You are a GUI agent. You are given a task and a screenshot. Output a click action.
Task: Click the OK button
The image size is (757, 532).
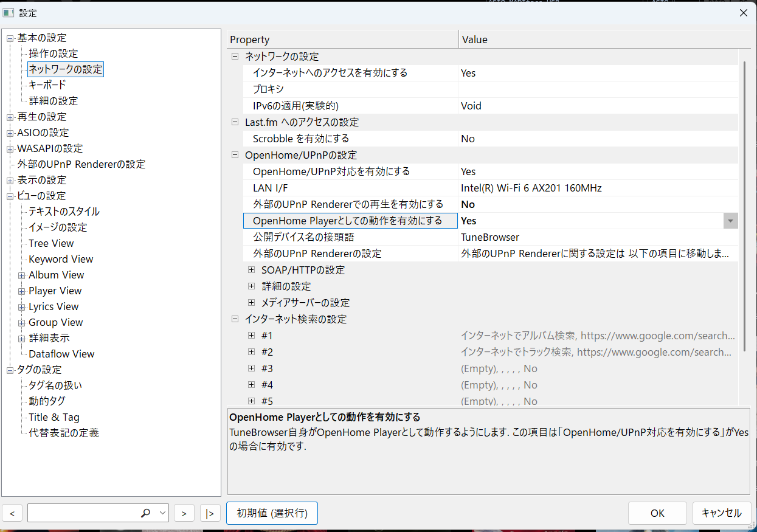tap(657, 513)
